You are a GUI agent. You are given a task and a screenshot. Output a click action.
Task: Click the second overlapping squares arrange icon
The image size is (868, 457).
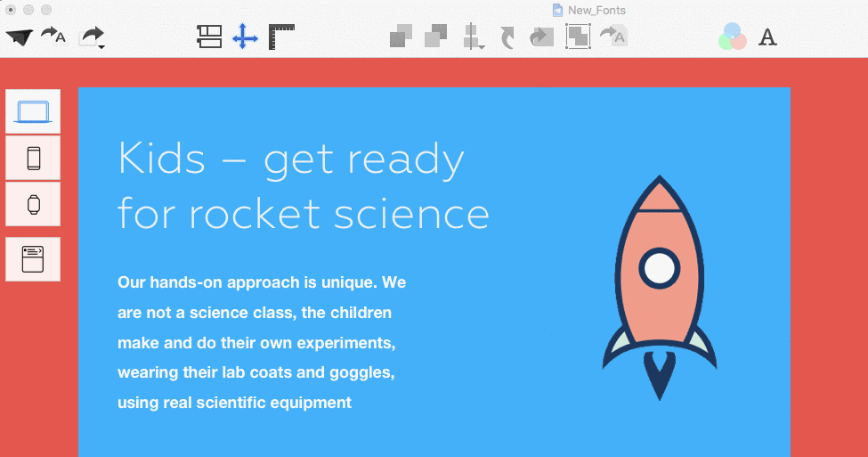[x=435, y=37]
